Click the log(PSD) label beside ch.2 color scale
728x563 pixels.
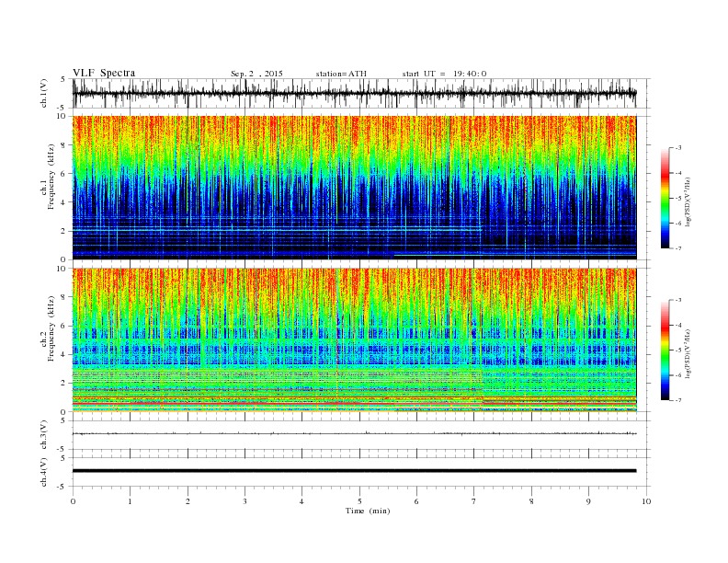[x=688, y=353]
